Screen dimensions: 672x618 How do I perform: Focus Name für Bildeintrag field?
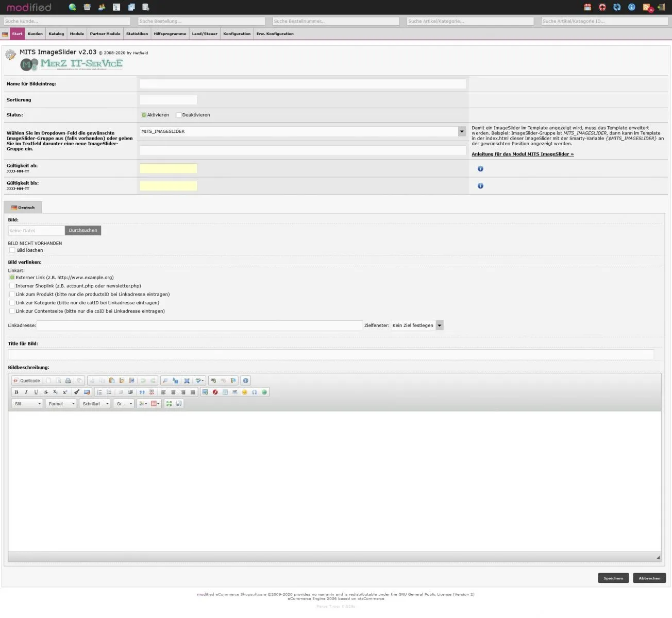(x=303, y=83)
